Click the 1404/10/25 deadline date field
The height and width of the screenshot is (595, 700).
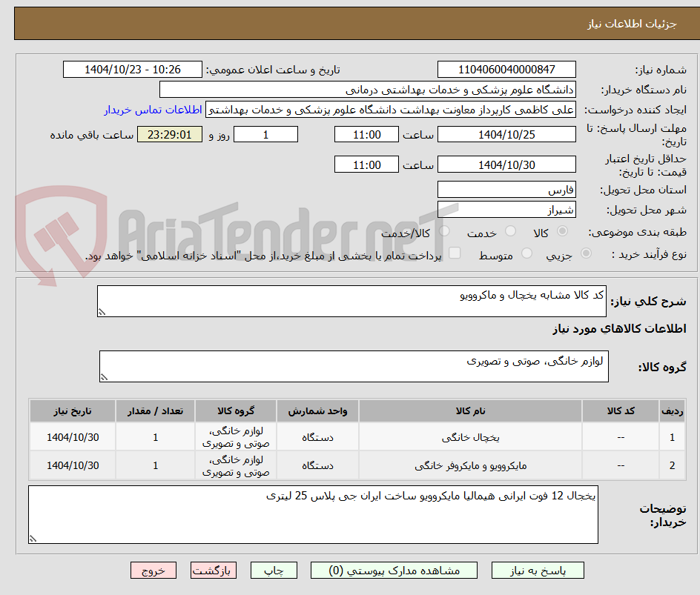(506, 133)
